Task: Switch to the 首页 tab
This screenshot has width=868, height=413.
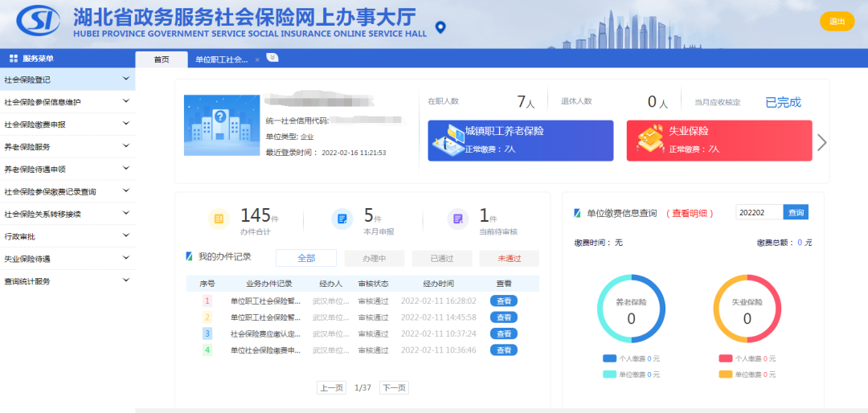Action: tap(162, 59)
